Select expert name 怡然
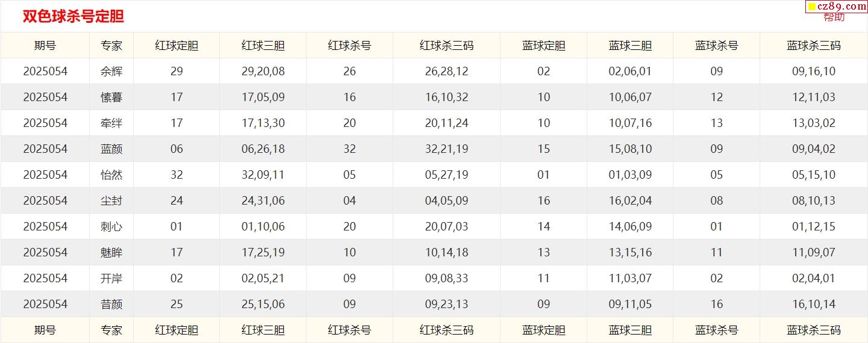Screen dimensions: 868x343 click(111, 175)
